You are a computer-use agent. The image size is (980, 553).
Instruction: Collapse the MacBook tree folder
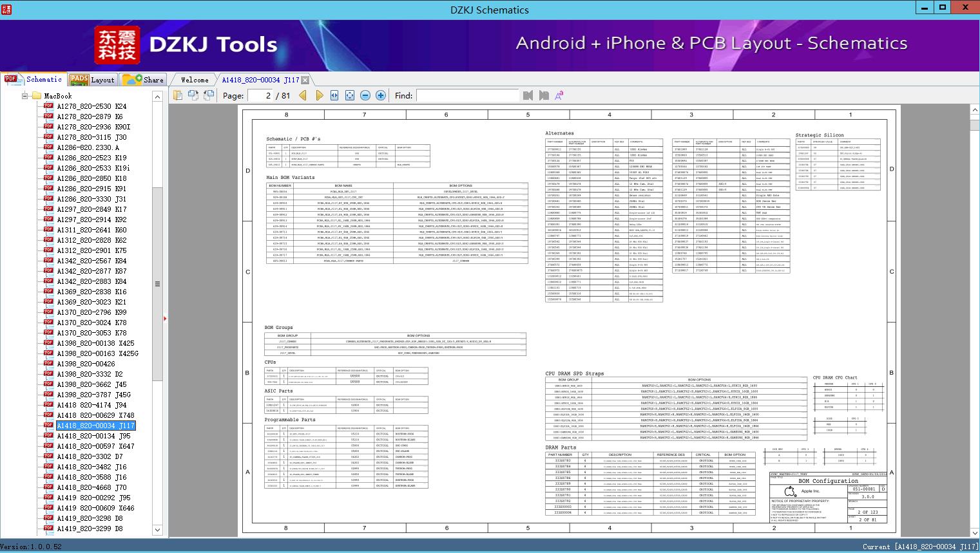pos(24,96)
